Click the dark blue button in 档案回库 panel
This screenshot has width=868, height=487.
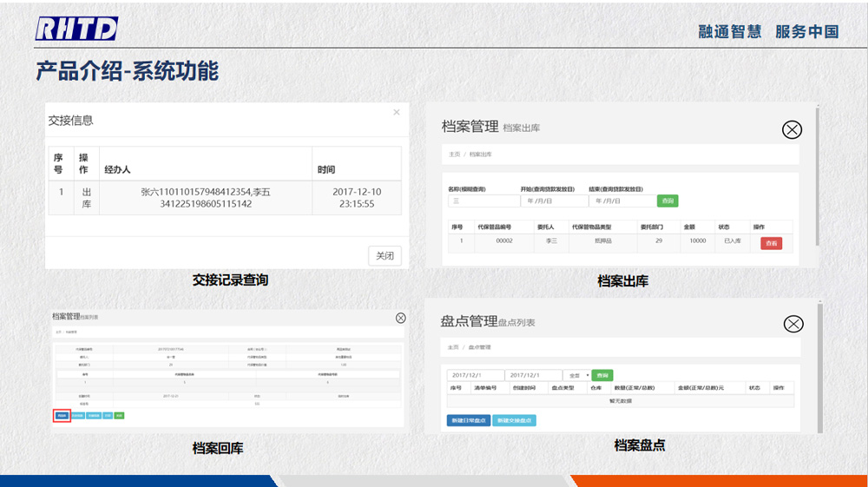pyautogui.click(x=62, y=416)
